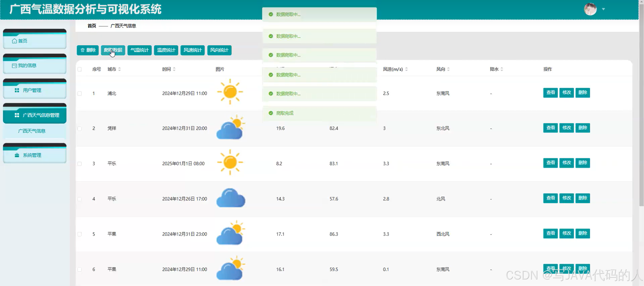Screen dimensions: 644x286
Task: Sort table by 城市 column arrows
Action: [x=120, y=69]
